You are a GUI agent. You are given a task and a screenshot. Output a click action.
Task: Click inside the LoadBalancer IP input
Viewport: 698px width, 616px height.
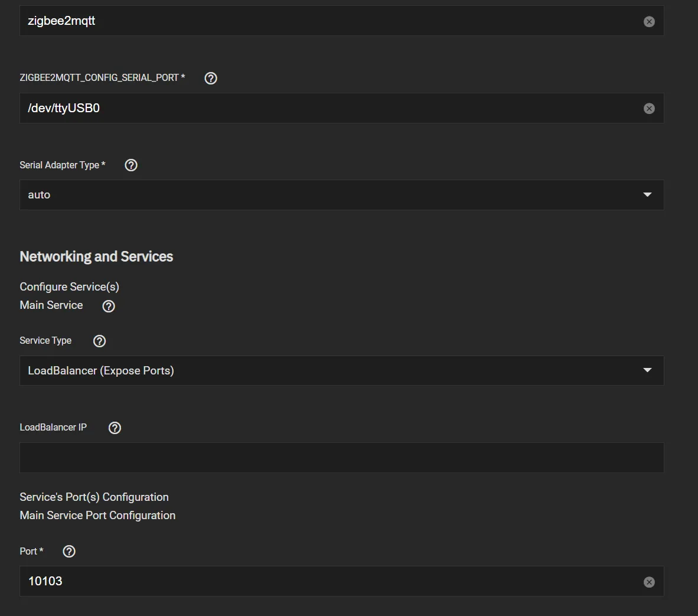pyautogui.click(x=341, y=458)
